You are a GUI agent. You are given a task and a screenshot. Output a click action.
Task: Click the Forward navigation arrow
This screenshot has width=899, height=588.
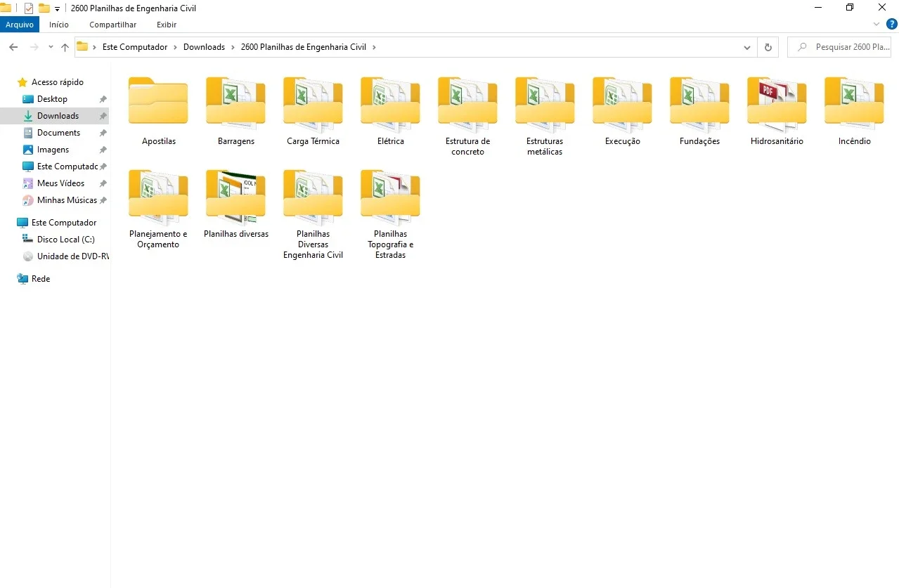tap(34, 47)
